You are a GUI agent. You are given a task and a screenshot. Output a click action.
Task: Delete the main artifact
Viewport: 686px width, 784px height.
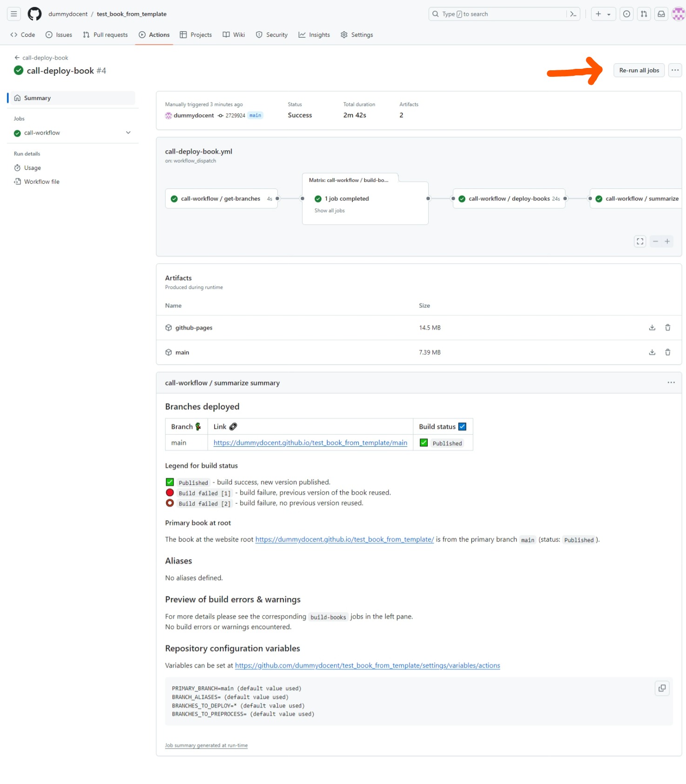point(667,352)
